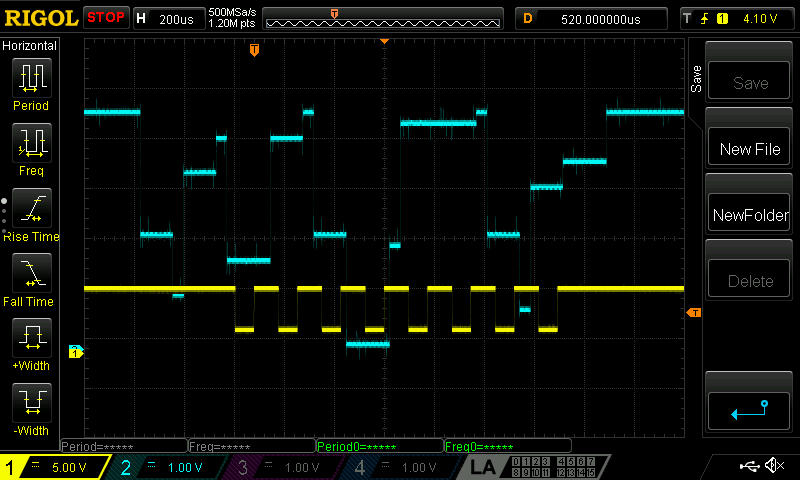Open the LA logic analyzer panel
This screenshot has width=800, height=480.
(484, 467)
